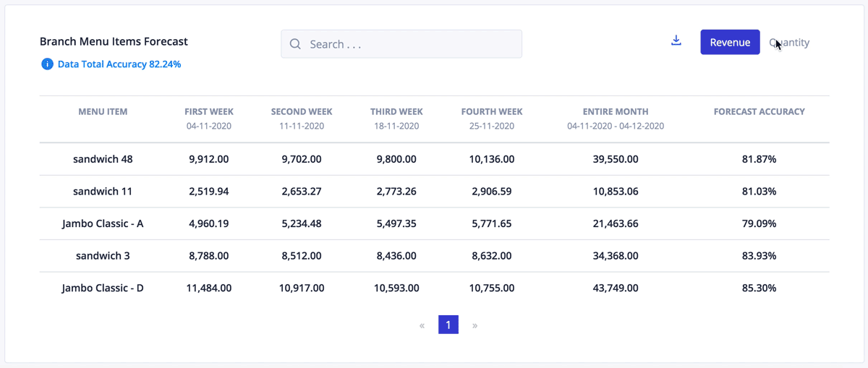Click entire month value 39,550.00
Viewport: 868px width, 368px height.
pos(616,159)
